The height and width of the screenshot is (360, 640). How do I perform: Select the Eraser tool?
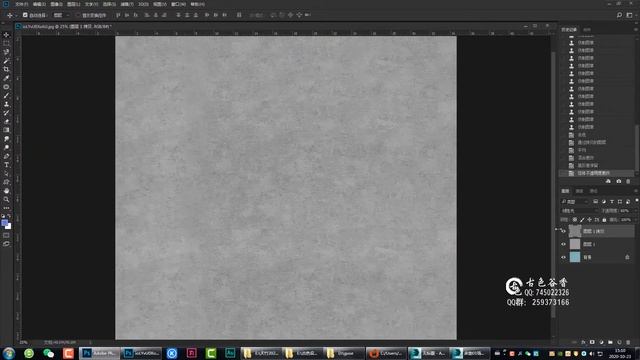point(6,121)
